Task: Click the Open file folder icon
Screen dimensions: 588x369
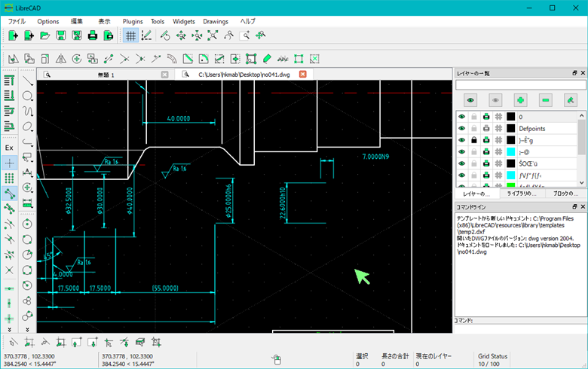Action: 44,35
